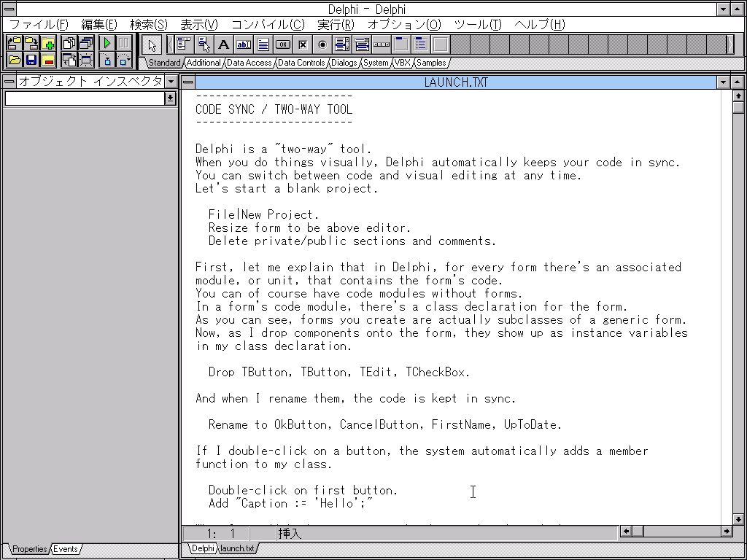This screenshot has height=560, width=747.
Task: Pick the Panel component
Action: coord(441,44)
